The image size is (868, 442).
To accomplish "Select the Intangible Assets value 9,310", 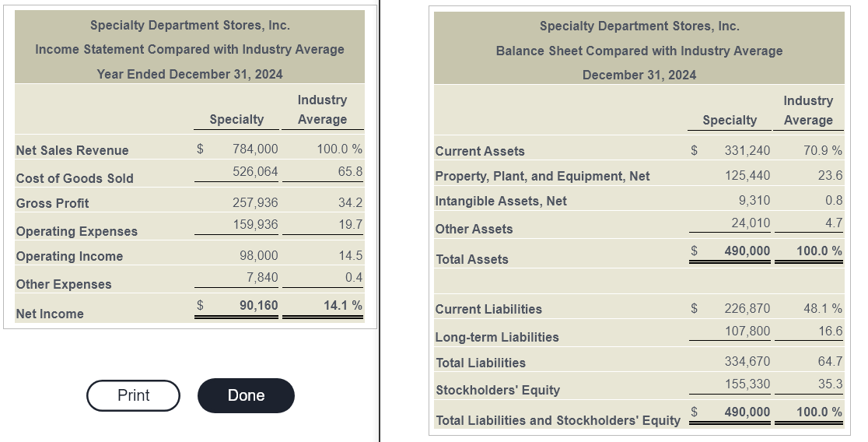I will [754, 200].
